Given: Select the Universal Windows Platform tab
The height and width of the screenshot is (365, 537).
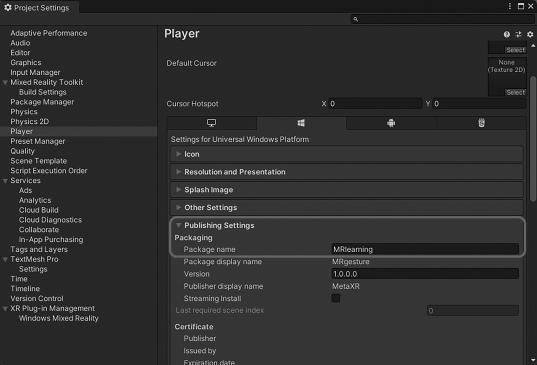Looking at the screenshot, I should tap(301, 123).
